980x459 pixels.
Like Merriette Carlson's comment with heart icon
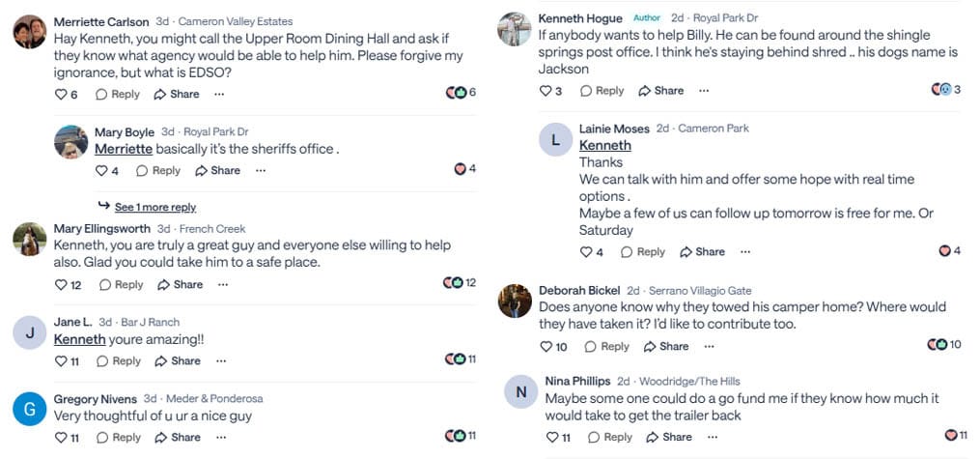pyautogui.click(x=62, y=94)
